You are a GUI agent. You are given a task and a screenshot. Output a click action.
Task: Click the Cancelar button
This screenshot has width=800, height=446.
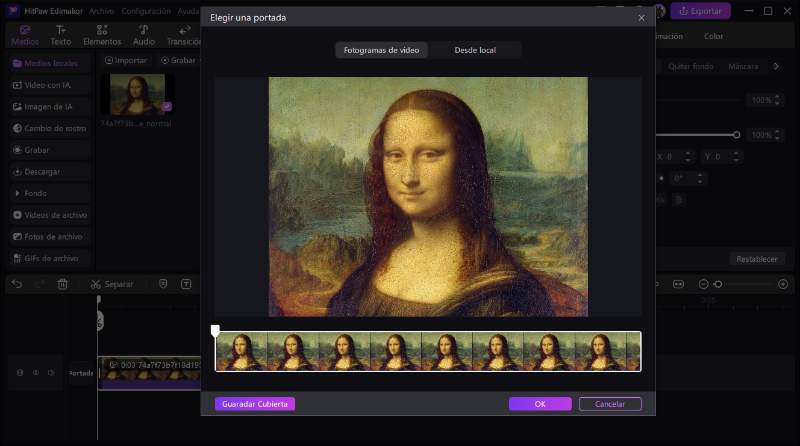click(x=610, y=404)
